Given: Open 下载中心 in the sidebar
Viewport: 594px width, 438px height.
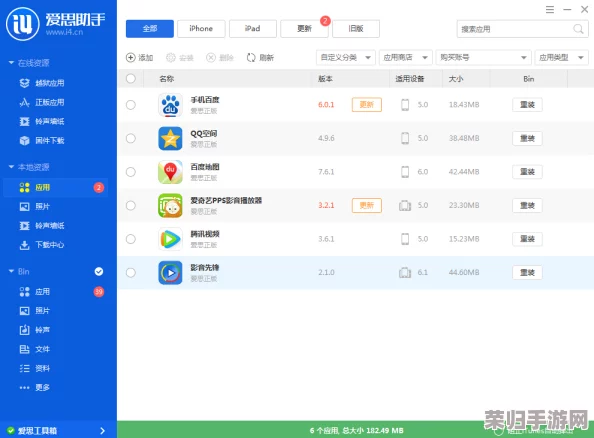Looking at the screenshot, I should pyautogui.click(x=42, y=245).
